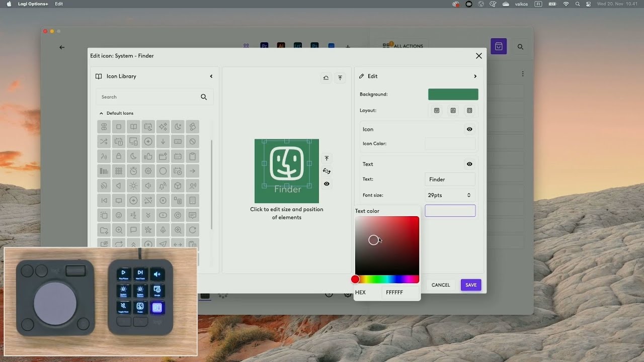Select the skip-to-start icon
Image resolution: width=644 pixels, height=362 pixels.
[x=104, y=201]
